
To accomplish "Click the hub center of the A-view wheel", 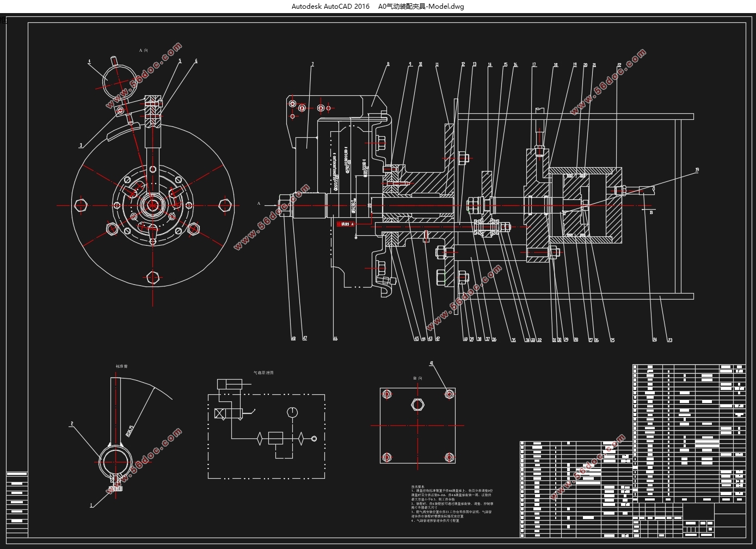I will (153, 205).
